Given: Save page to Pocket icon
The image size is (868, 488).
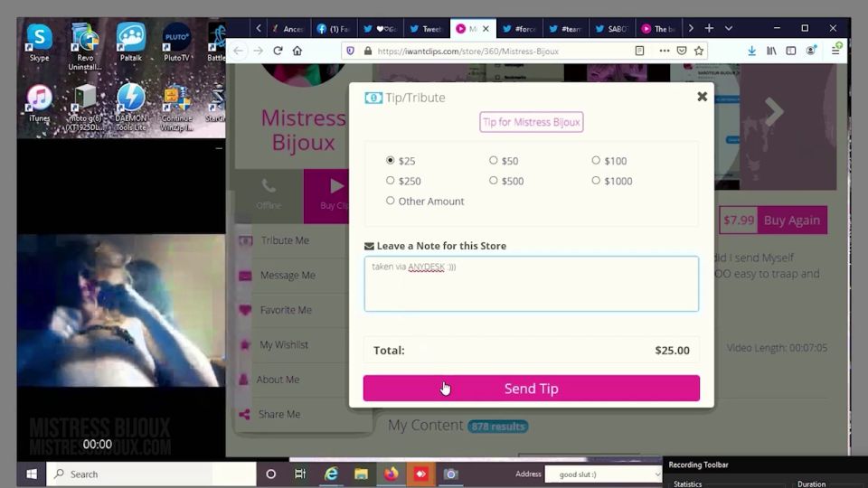Looking at the screenshot, I should coord(682,51).
